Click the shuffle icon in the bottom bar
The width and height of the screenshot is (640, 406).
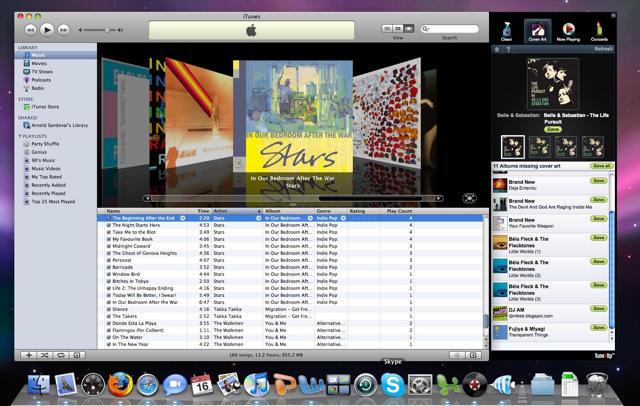(44, 355)
